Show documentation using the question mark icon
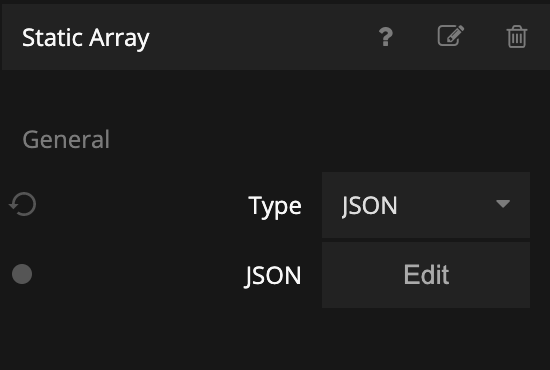550x370 pixels. tap(385, 37)
